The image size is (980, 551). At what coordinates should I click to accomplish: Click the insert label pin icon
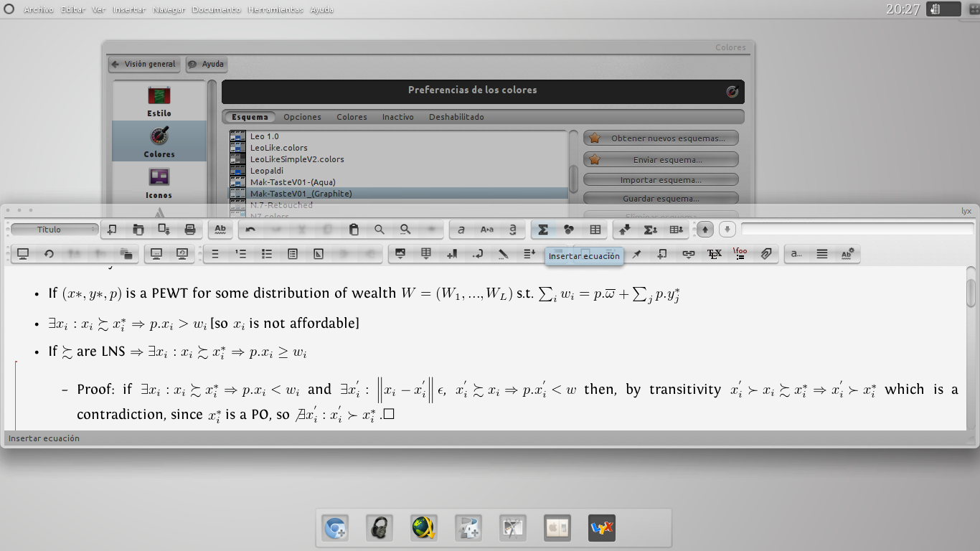636,253
